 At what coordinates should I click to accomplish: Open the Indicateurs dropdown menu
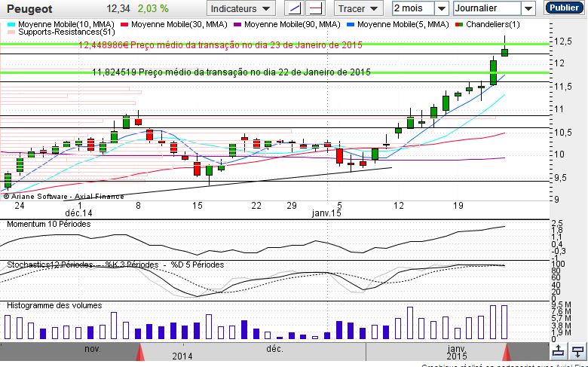tap(240, 8)
